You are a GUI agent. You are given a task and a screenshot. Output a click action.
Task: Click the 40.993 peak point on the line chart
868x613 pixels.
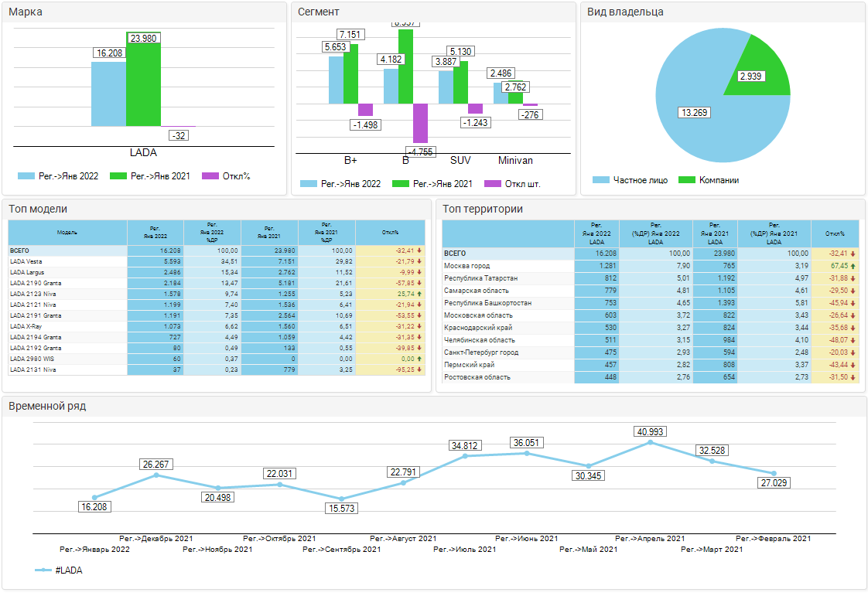click(650, 442)
